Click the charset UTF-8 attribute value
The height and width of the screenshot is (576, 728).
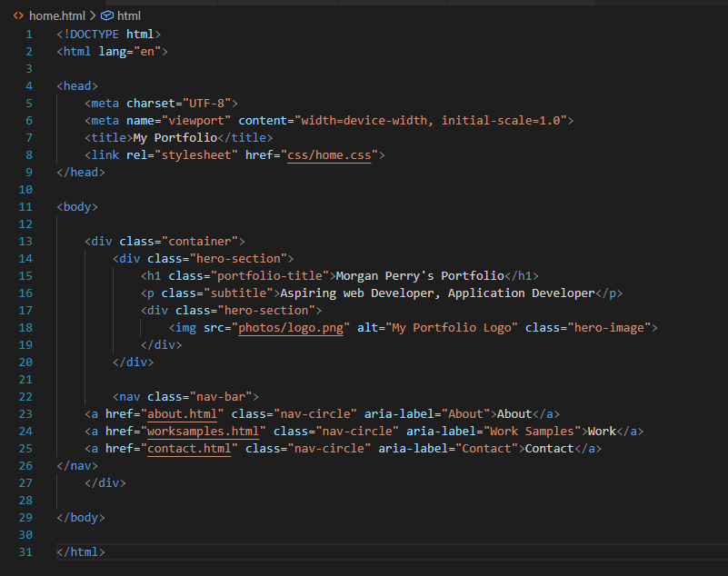[209, 103]
